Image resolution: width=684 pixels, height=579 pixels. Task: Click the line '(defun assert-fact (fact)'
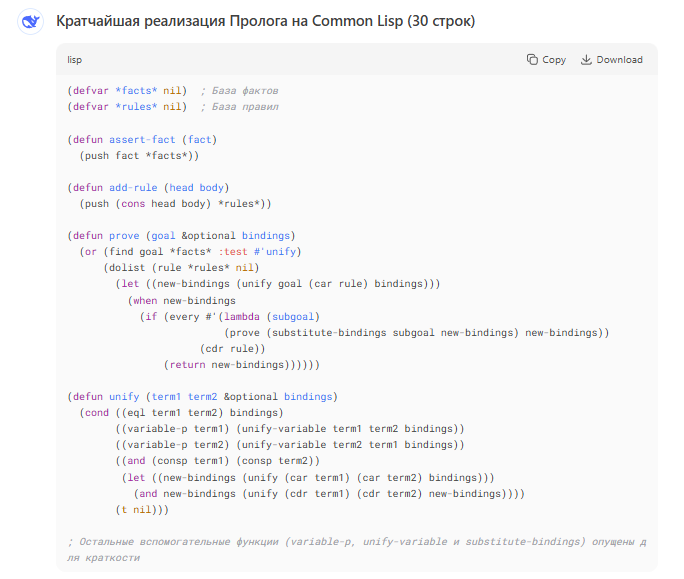142,140
